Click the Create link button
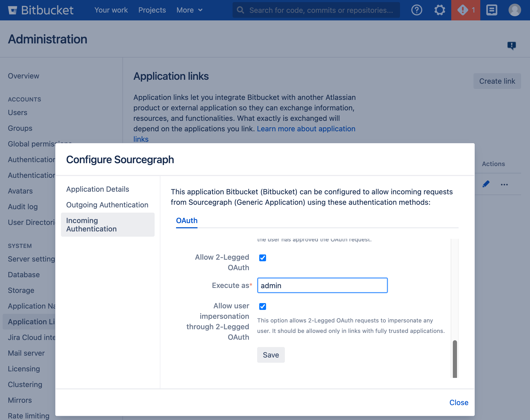Screen dimensions: 530x420 tap(497, 80)
